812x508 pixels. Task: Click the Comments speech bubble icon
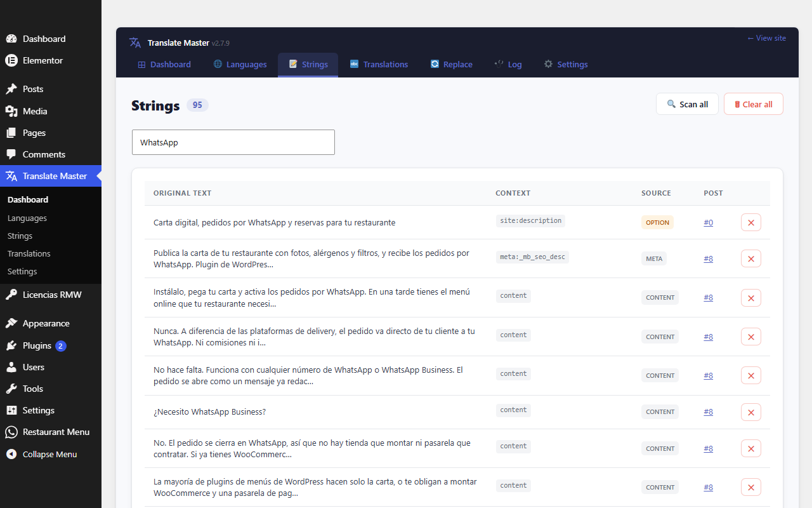(x=11, y=154)
